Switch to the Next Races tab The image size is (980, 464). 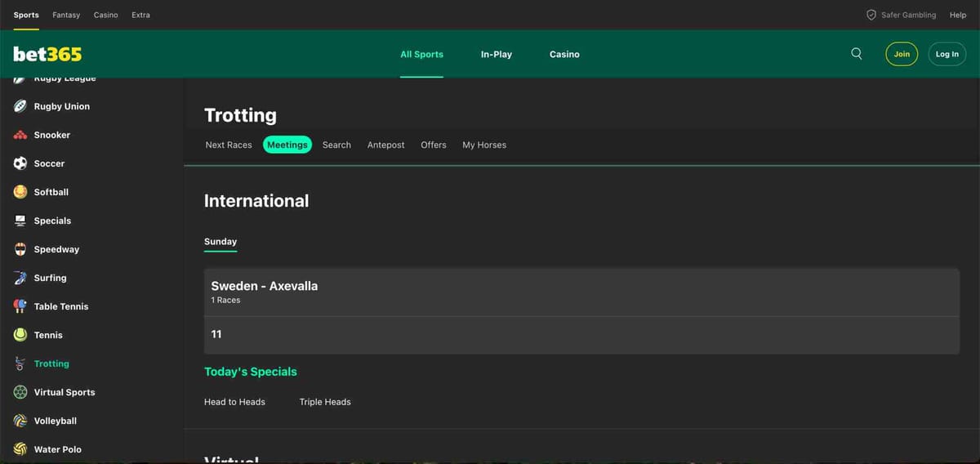tap(229, 145)
